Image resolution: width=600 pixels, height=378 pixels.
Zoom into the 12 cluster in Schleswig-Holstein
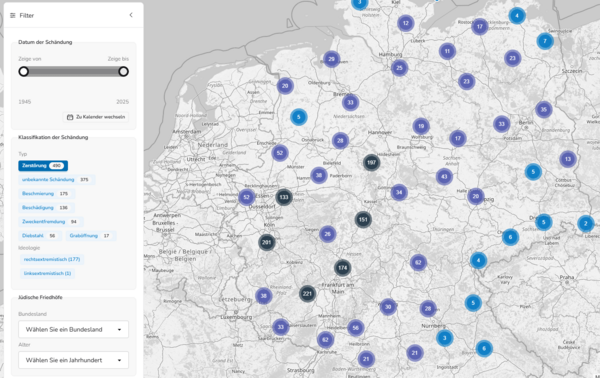[x=406, y=23]
